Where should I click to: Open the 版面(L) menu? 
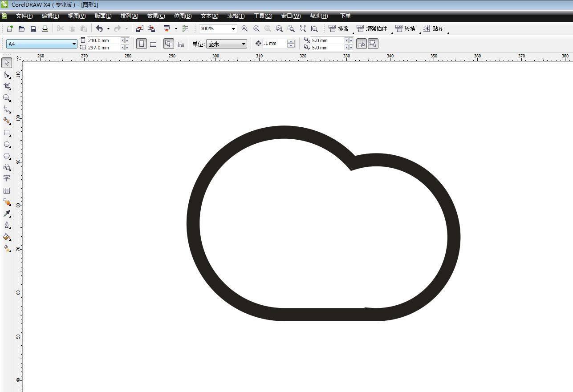(x=103, y=16)
